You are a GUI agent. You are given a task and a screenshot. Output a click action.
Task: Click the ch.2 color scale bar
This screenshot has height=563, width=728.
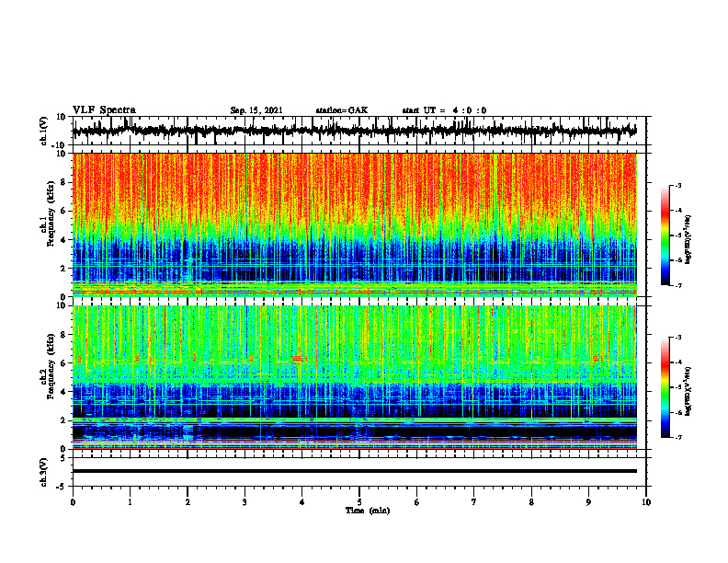tap(665, 387)
